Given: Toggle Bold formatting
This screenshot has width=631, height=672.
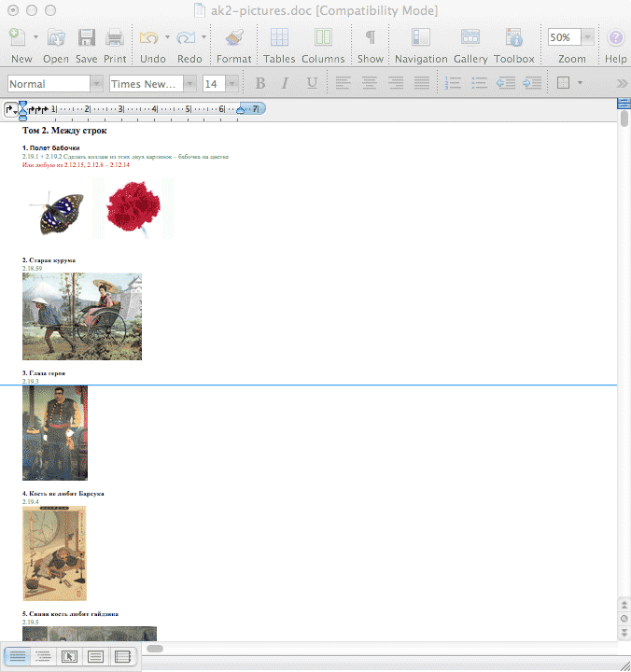Looking at the screenshot, I should click(260, 83).
